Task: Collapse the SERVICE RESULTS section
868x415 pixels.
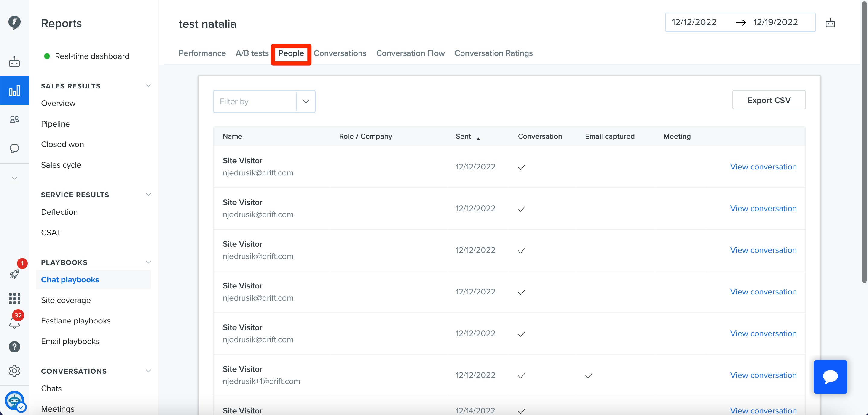Action: pyautogui.click(x=148, y=195)
